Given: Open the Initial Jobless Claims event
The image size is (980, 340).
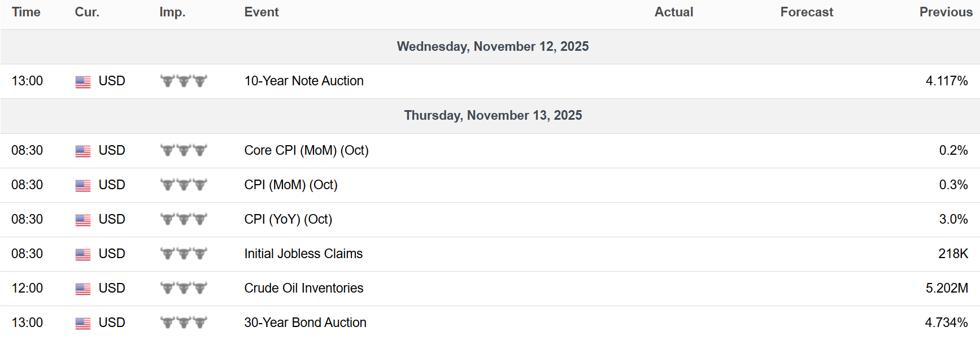Looking at the screenshot, I should pos(303,254).
